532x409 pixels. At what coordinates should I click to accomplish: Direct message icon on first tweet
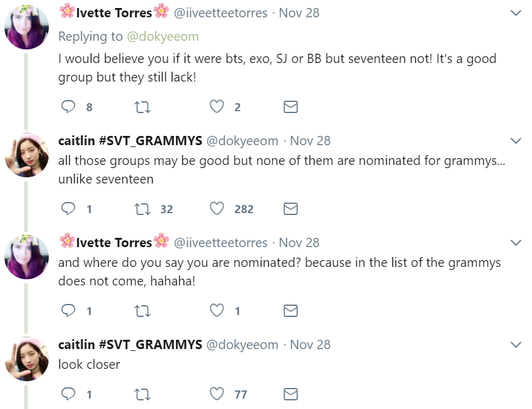(290, 107)
